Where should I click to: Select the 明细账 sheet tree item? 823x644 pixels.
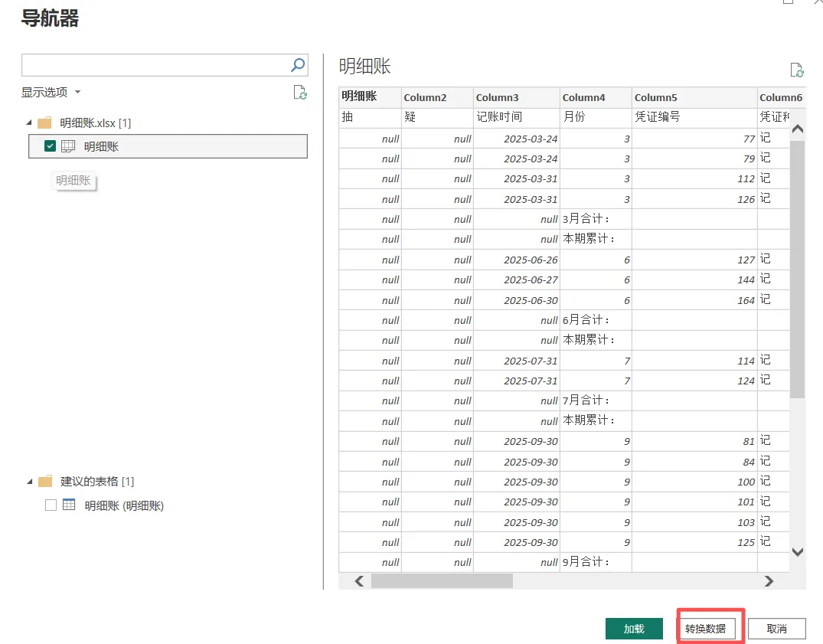(168, 146)
